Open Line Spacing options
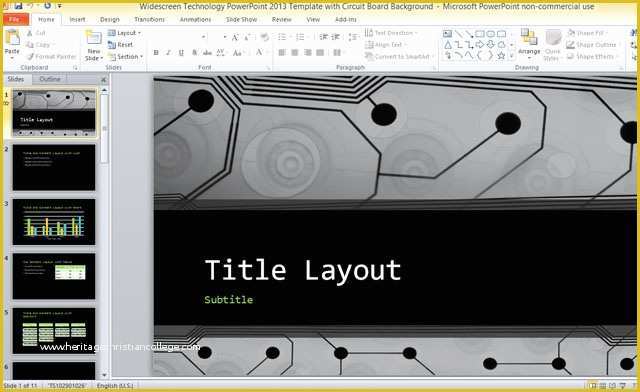 point(353,37)
